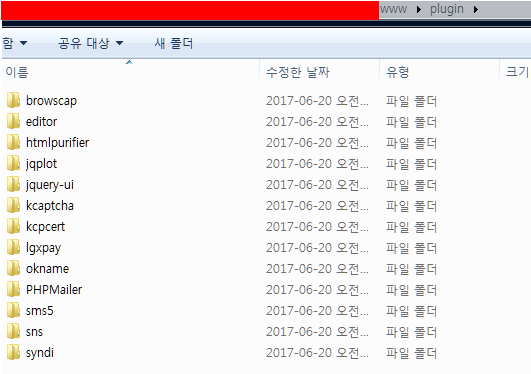Click the 새 폴더 button

point(174,43)
